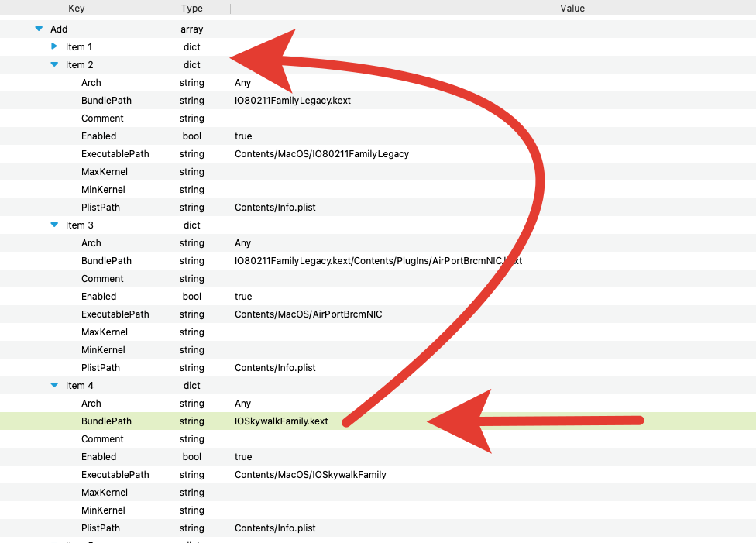This screenshot has width=756, height=543.
Task: Select Contents/MacOS/AirPortBrcmNIC executable path value
Action: (308, 314)
